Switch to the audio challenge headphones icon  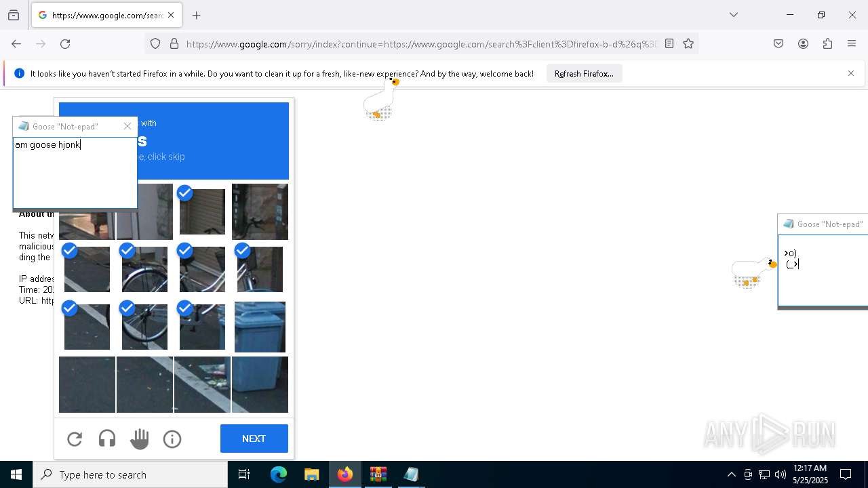click(x=107, y=439)
